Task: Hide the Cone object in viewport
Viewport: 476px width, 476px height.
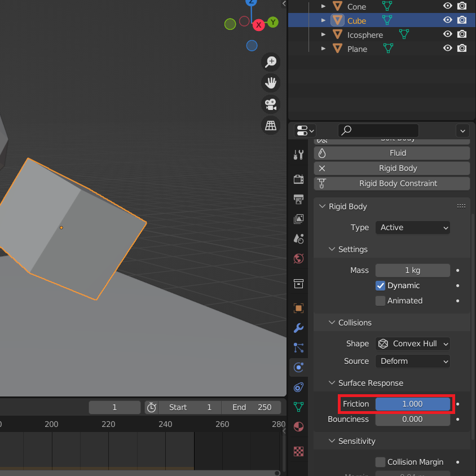Action: coord(448,6)
